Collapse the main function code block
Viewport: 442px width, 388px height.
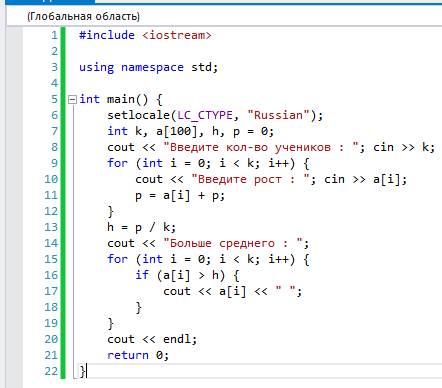72,100
